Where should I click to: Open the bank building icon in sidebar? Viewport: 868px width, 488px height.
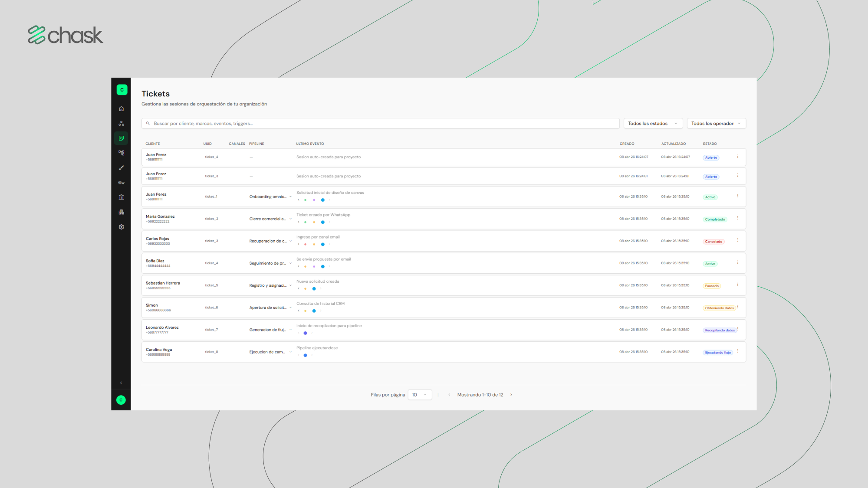(122, 197)
